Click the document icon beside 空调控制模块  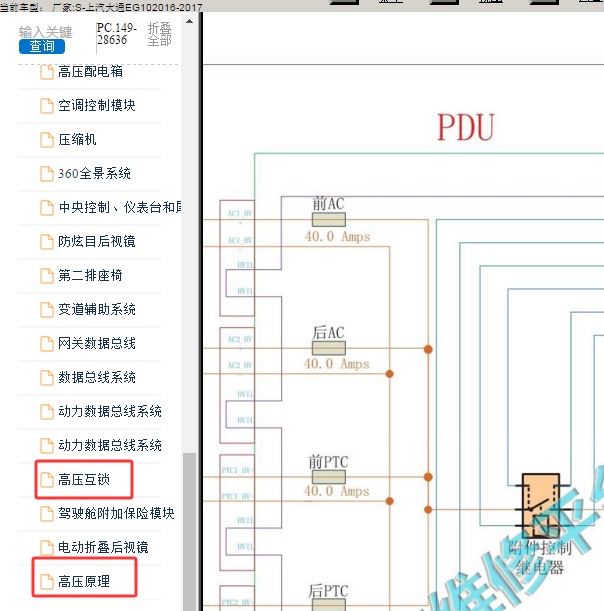click(x=47, y=106)
